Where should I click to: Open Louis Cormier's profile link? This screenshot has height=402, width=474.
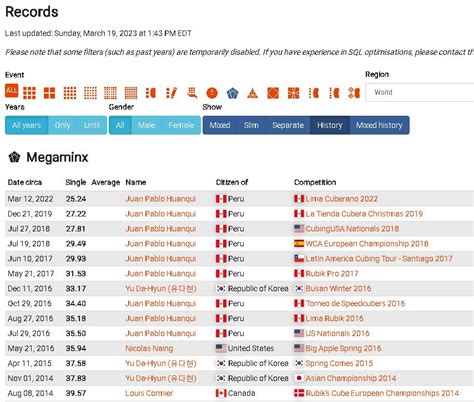149,393
